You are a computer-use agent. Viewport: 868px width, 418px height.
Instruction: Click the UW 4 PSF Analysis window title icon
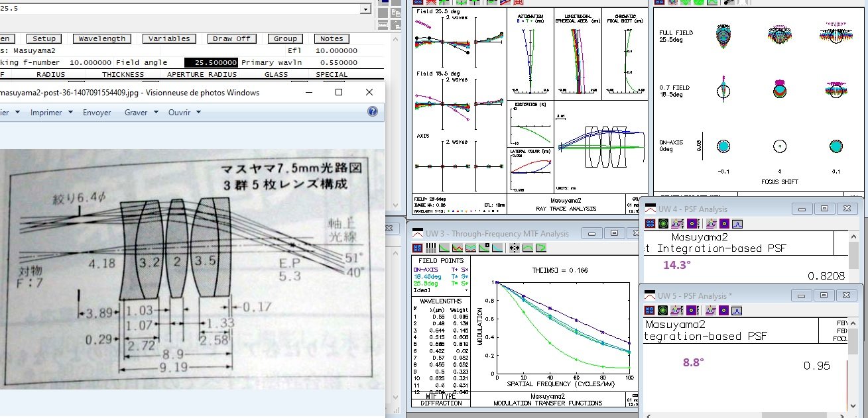(651, 209)
